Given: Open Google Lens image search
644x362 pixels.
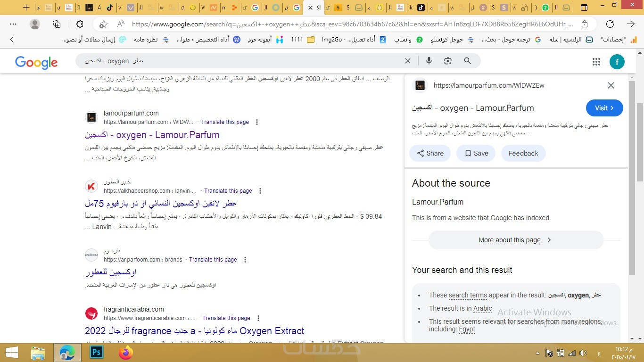Looking at the screenshot, I should coord(448,61).
